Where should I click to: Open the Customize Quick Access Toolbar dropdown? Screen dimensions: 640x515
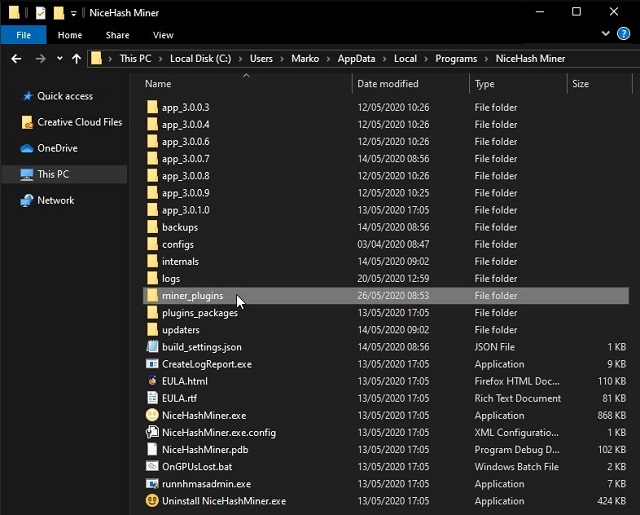[x=73, y=13]
